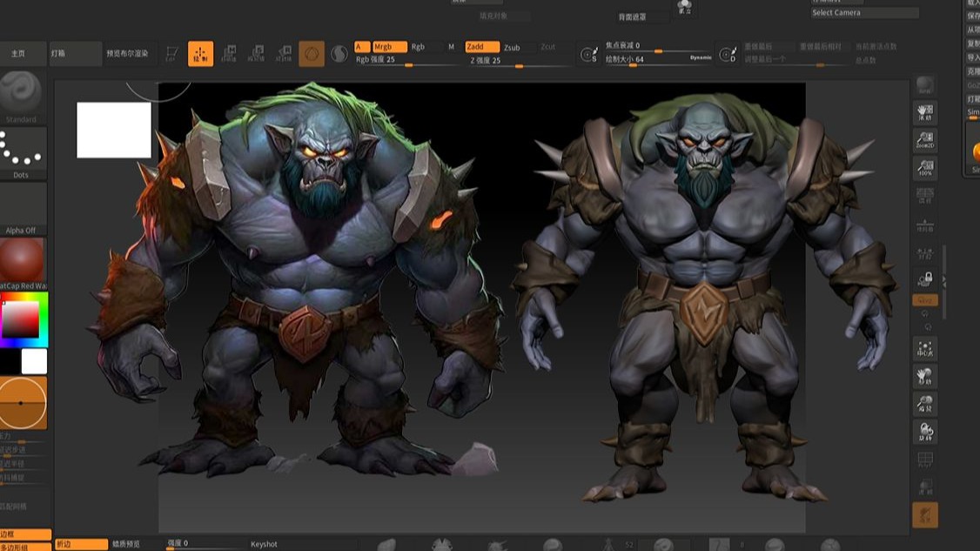The width and height of the screenshot is (980, 551).
Task: Click the sphere gizmo icon beside Draw buttons
Action: pyautogui.click(x=312, y=54)
